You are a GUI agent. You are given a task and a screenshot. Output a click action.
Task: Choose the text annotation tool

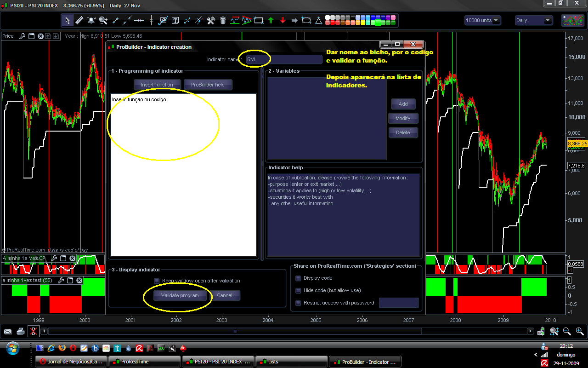tap(175, 20)
